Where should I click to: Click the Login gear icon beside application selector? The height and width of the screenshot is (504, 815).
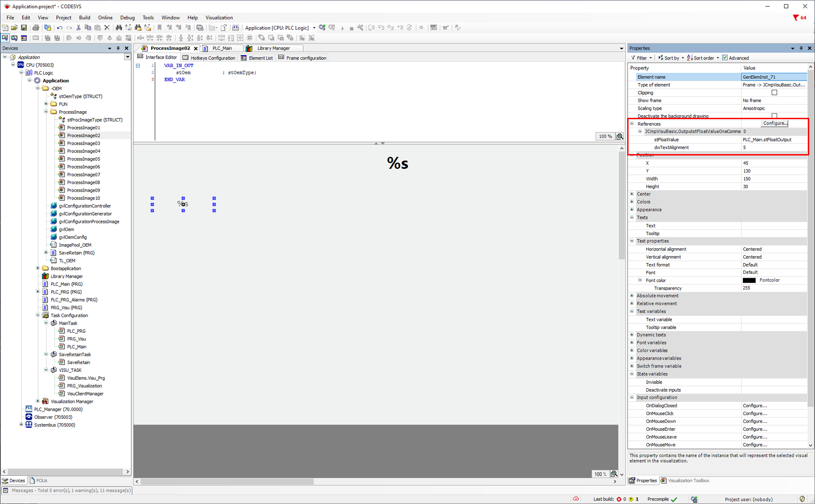pos(322,28)
